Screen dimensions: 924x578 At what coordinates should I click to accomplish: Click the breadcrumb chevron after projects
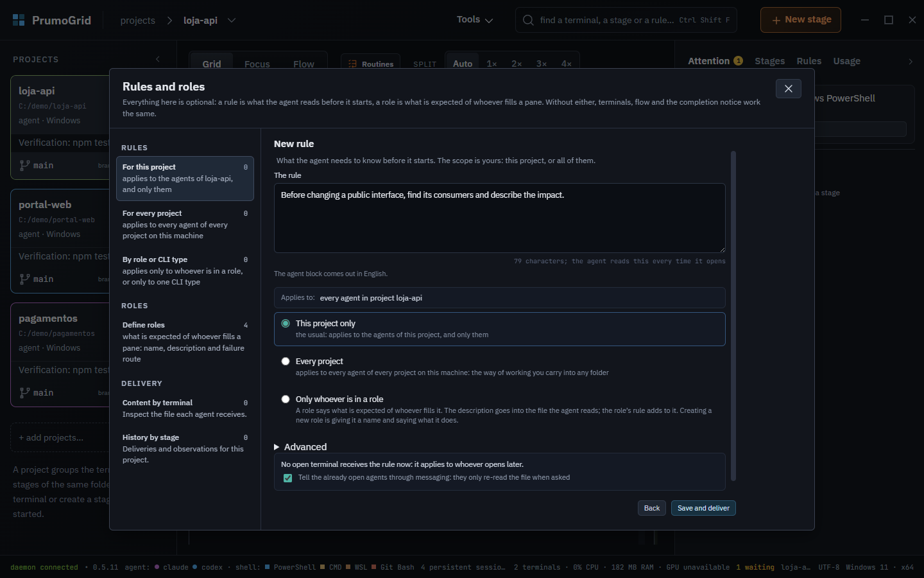click(169, 21)
